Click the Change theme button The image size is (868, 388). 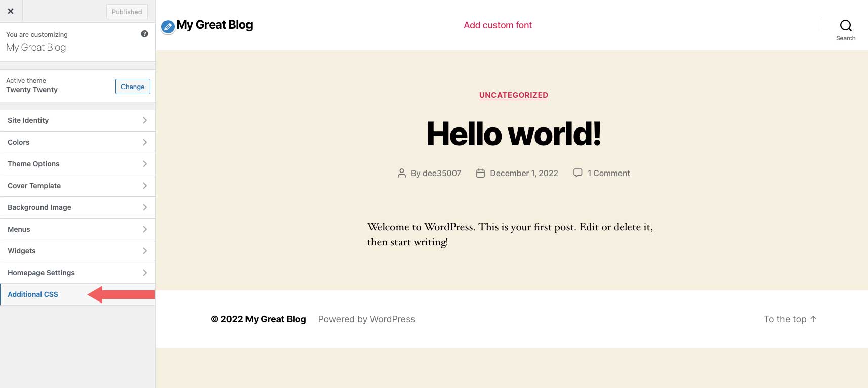click(132, 87)
